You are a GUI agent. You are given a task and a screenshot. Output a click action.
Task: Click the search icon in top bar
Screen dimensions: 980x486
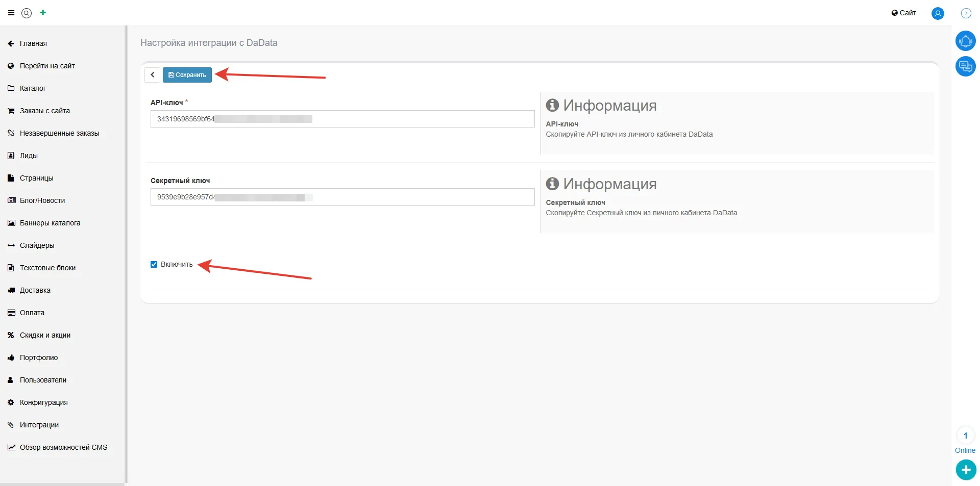click(x=27, y=13)
